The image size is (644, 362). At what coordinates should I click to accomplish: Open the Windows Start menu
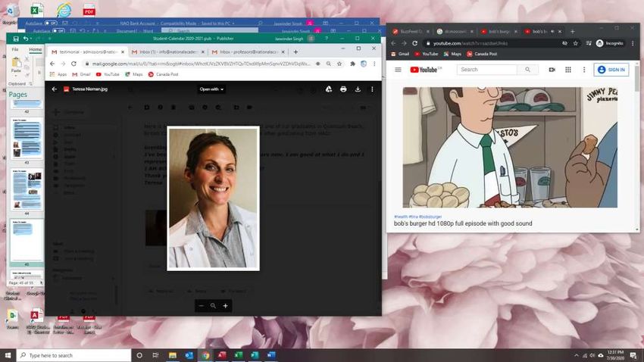(x=8, y=355)
